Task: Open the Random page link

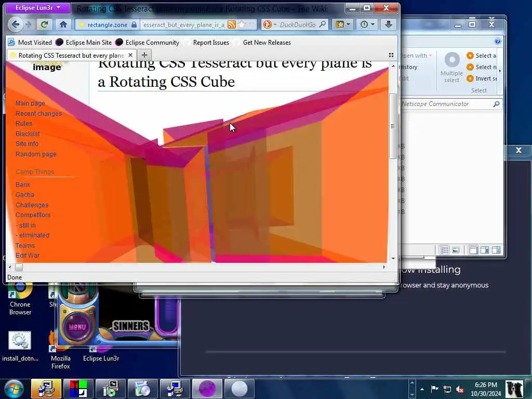Action: click(36, 154)
